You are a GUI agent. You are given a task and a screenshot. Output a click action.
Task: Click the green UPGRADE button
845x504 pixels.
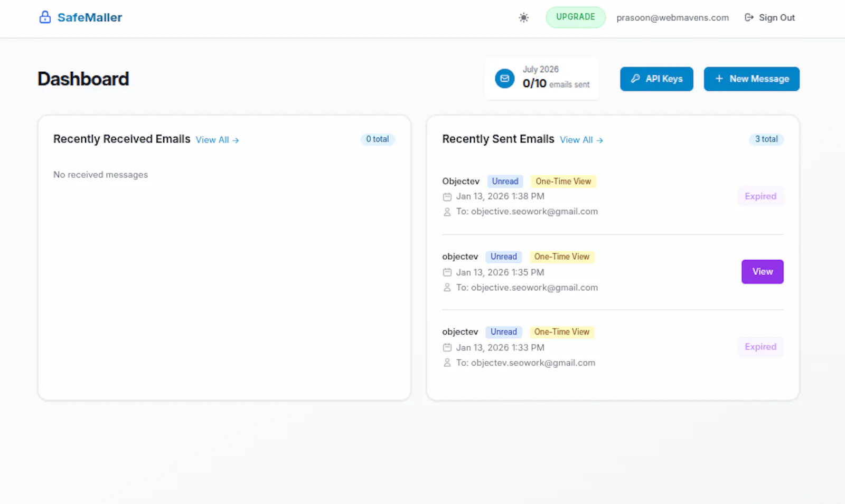click(x=576, y=17)
